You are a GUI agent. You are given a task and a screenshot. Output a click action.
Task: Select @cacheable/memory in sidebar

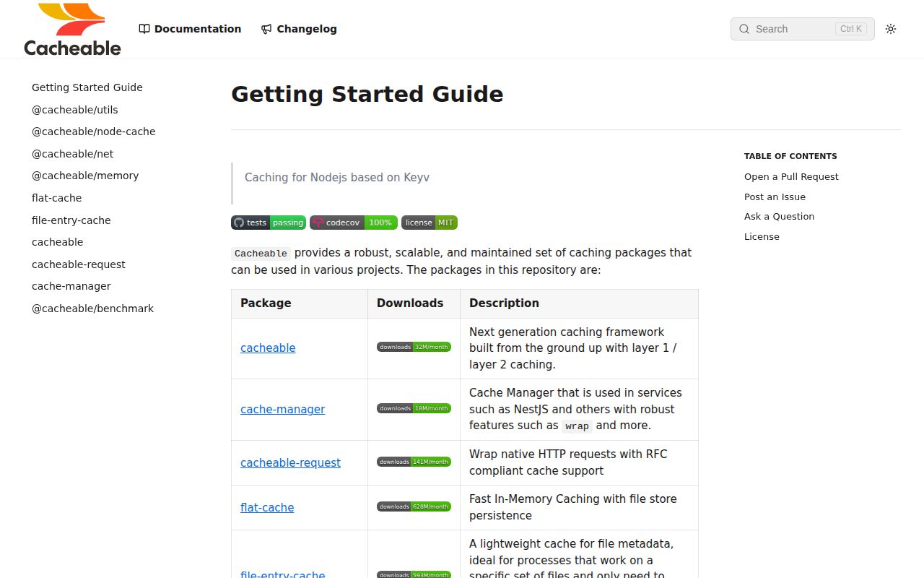point(85,176)
